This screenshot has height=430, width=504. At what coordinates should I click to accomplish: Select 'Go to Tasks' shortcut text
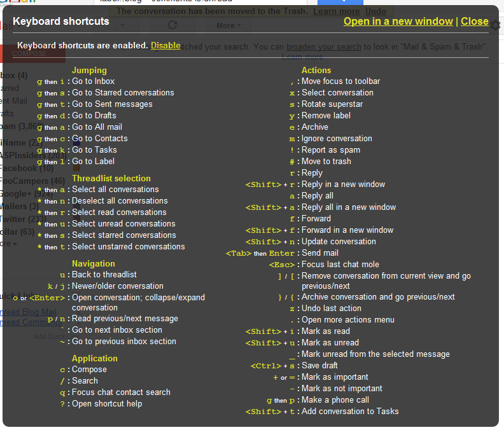pyautogui.click(x=94, y=149)
